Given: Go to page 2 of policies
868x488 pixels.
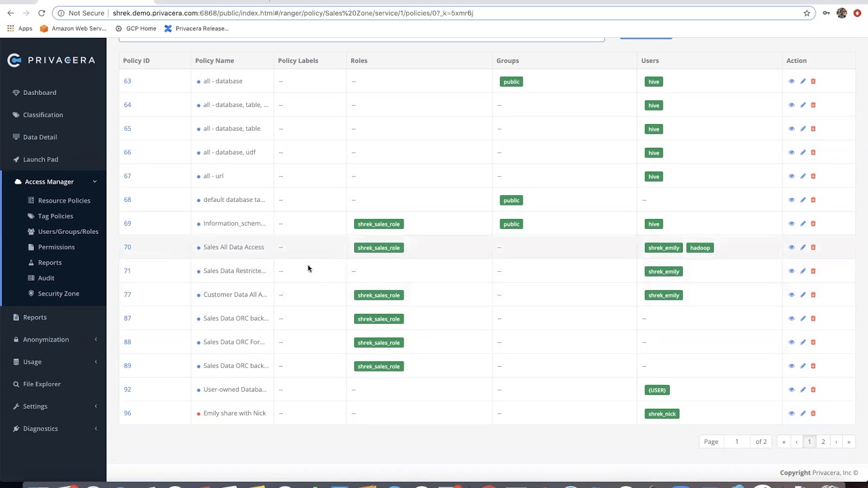Looking at the screenshot, I should (823, 442).
